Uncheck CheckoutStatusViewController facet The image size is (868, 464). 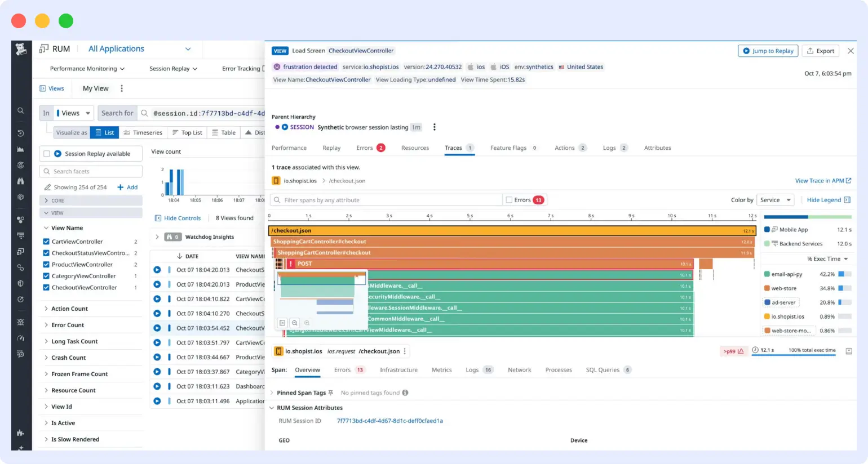(46, 253)
